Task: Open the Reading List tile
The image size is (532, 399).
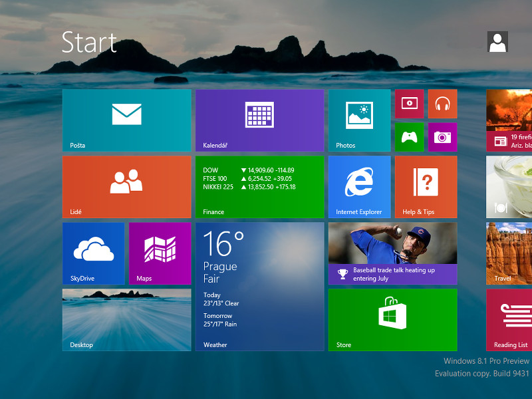Action: pos(509,320)
